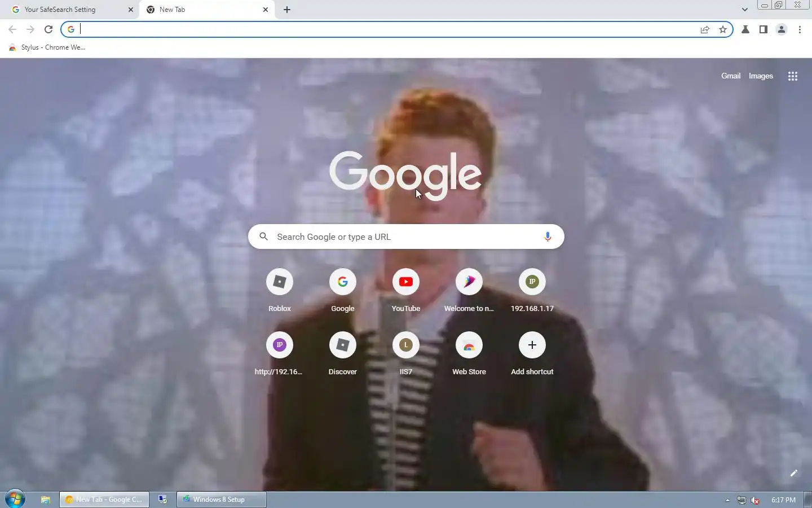Toggle the Chrome side panel
Screen dimensions: 812x508
click(x=764, y=29)
